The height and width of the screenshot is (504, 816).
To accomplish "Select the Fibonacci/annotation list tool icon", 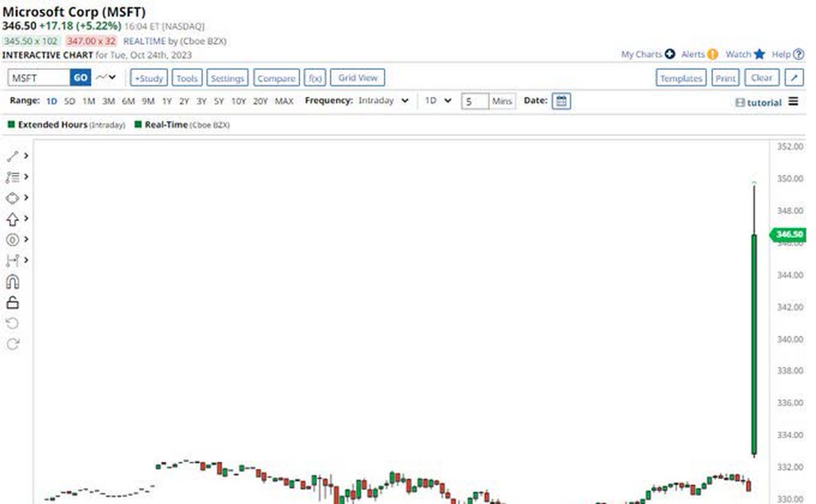I will [12, 177].
